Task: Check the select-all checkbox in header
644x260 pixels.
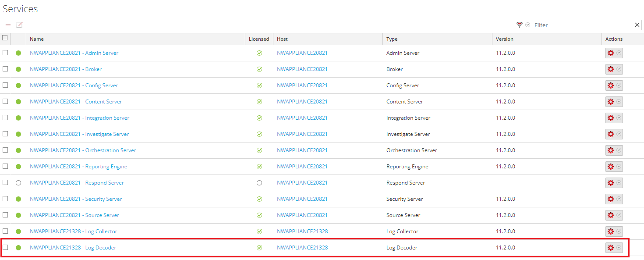Action: [x=5, y=38]
